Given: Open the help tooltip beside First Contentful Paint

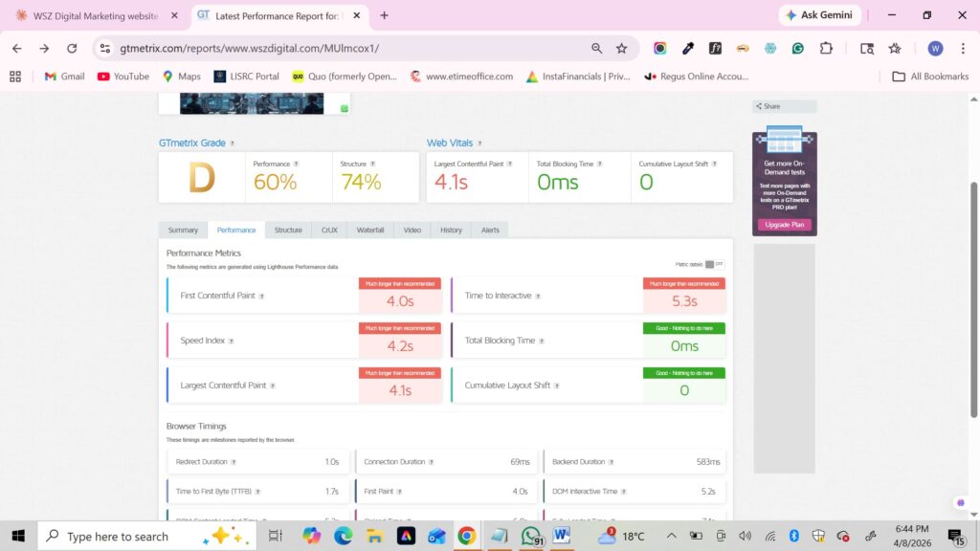Looking at the screenshot, I should (x=261, y=298).
